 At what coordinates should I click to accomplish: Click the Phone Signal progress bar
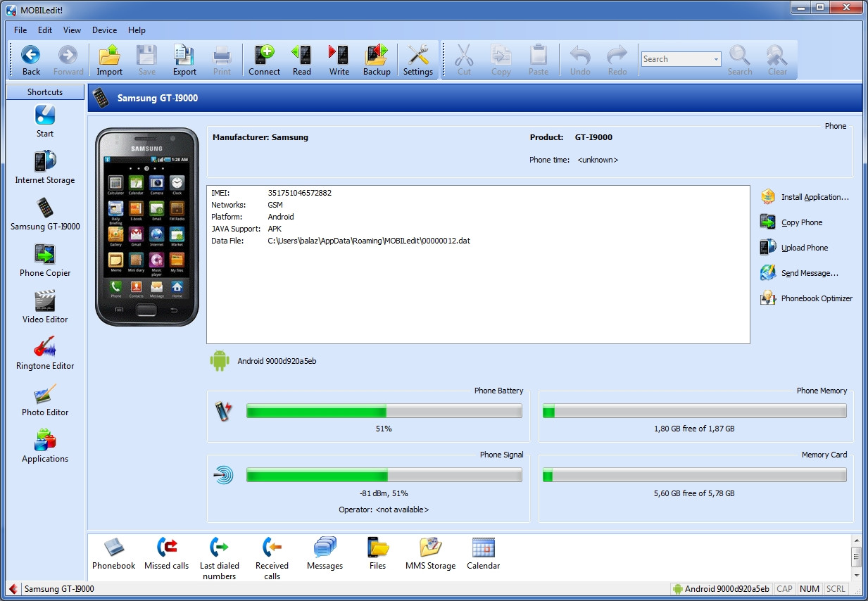pyautogui.click(x=384, y=476)
